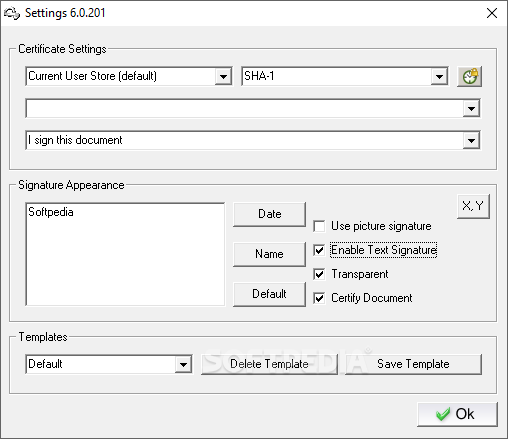
Task: Click inside the Softpedia signature text box
Action: 125,254
